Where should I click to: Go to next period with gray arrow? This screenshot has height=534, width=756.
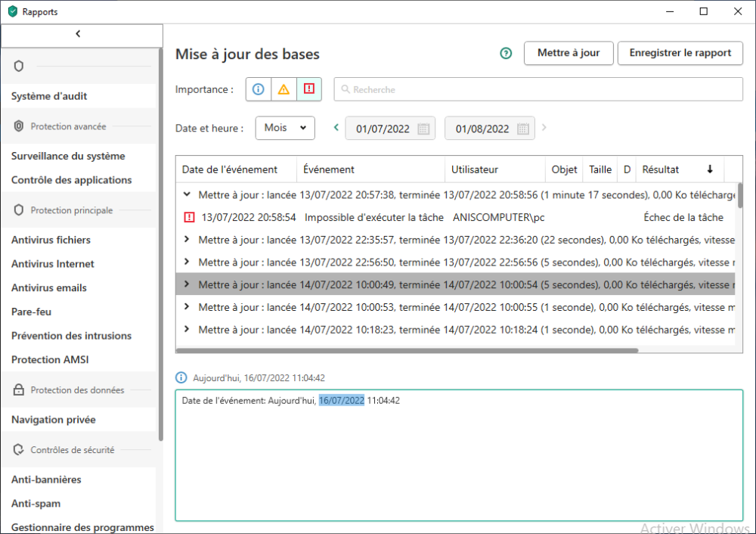544,127
